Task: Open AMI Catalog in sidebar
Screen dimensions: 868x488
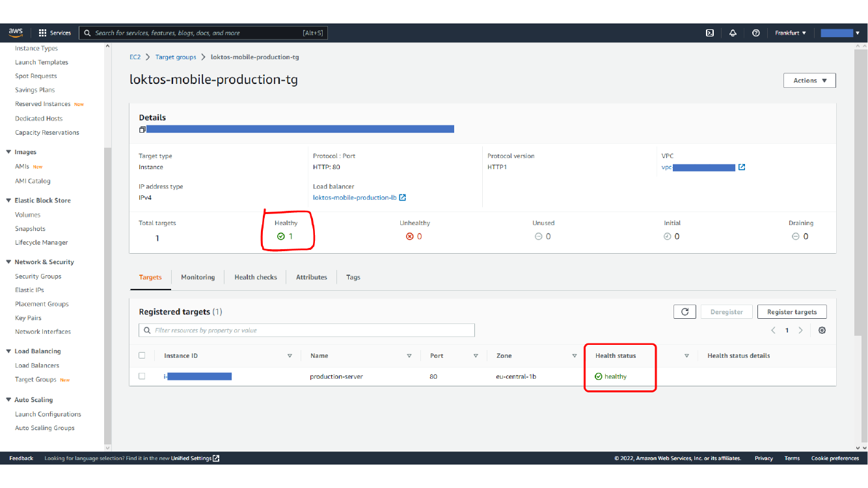Action: pos(33,181)
